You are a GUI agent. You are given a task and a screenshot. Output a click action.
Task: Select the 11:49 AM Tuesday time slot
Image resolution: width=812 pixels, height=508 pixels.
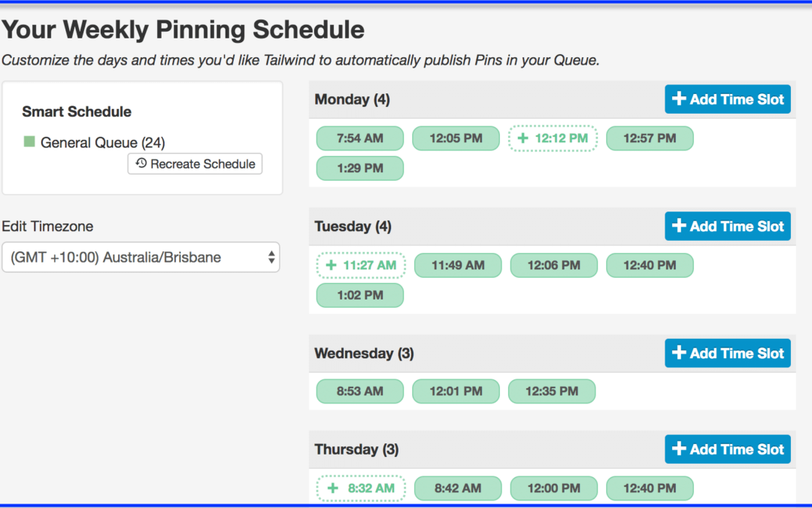[458, 266]
